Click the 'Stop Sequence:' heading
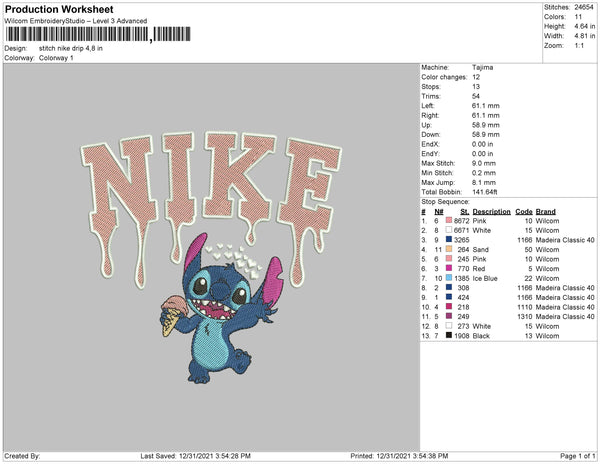Image resolution: width=600 pixels, height=464 pixels. point(445,202)
